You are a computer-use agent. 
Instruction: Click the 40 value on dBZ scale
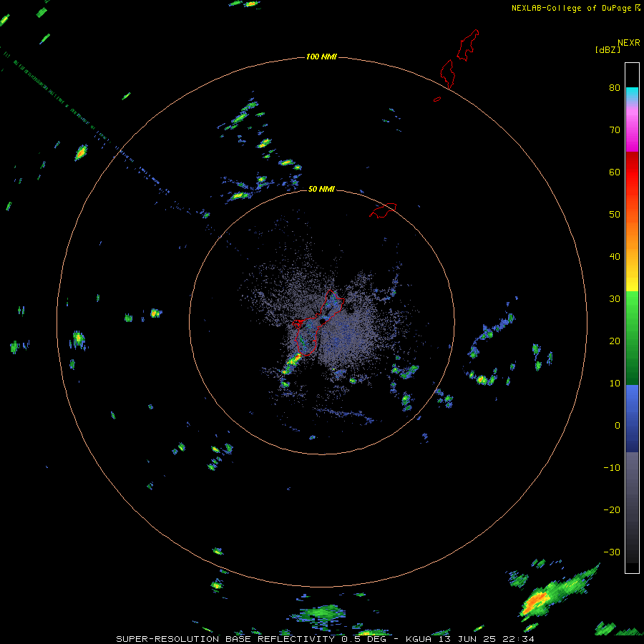pyautogui.click(x=615, y=257)
